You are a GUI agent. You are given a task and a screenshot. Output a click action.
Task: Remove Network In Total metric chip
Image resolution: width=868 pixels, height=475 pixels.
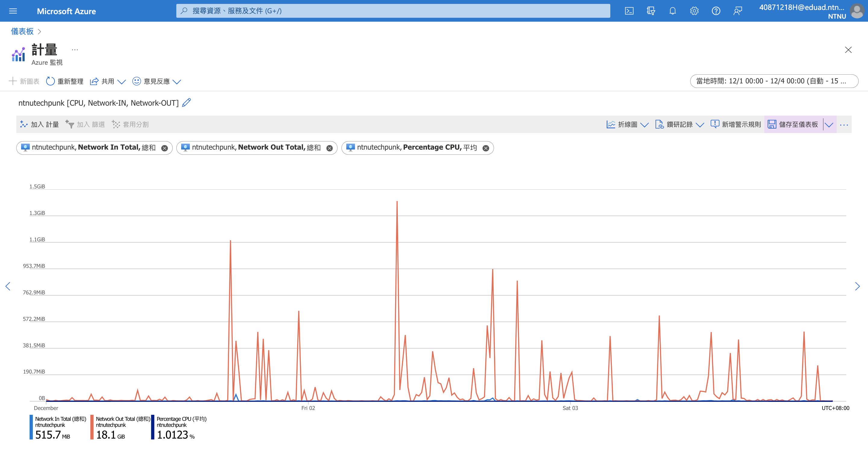pos(165,148)
